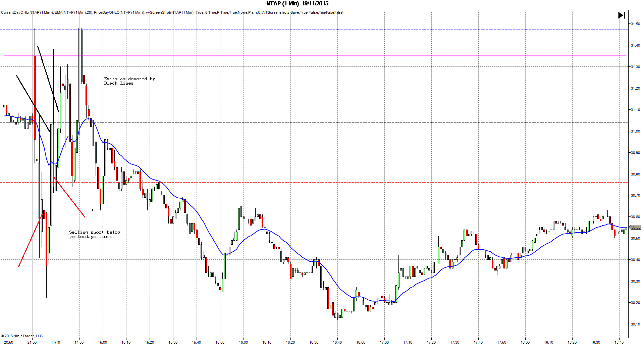Click the 31.20 price axis label
Image resolution: width=644 pixels, height=347 pixels.
(x=635, y=88)
